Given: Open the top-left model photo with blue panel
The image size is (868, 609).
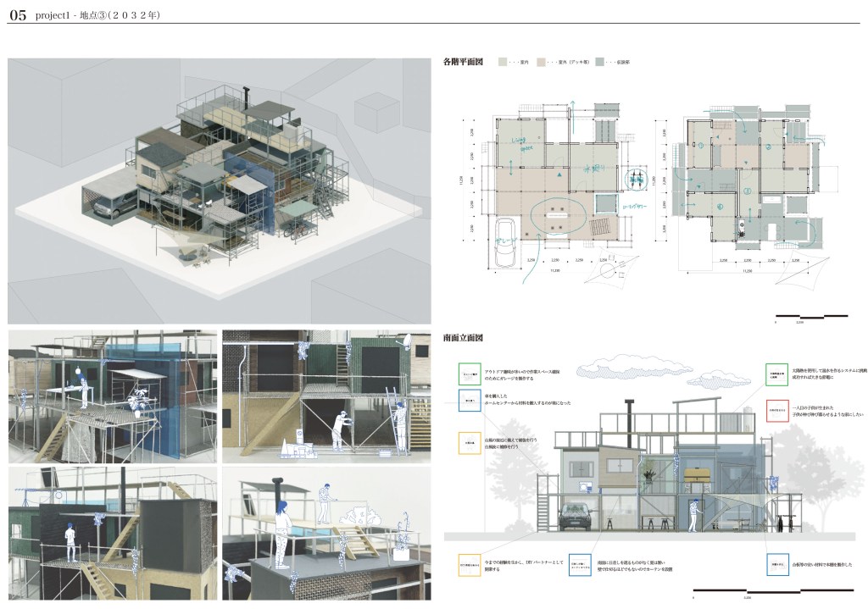Looking at the screenshot, I should [111, 395].
